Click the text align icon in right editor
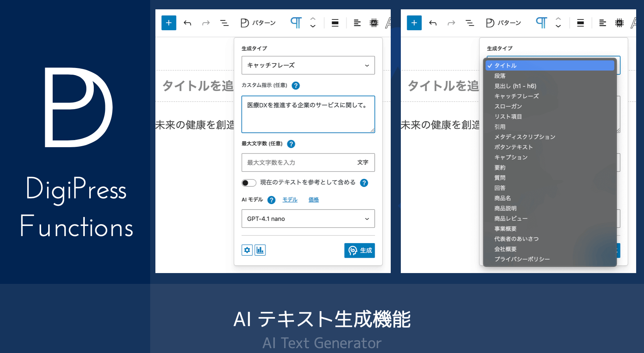 (603, 23)
